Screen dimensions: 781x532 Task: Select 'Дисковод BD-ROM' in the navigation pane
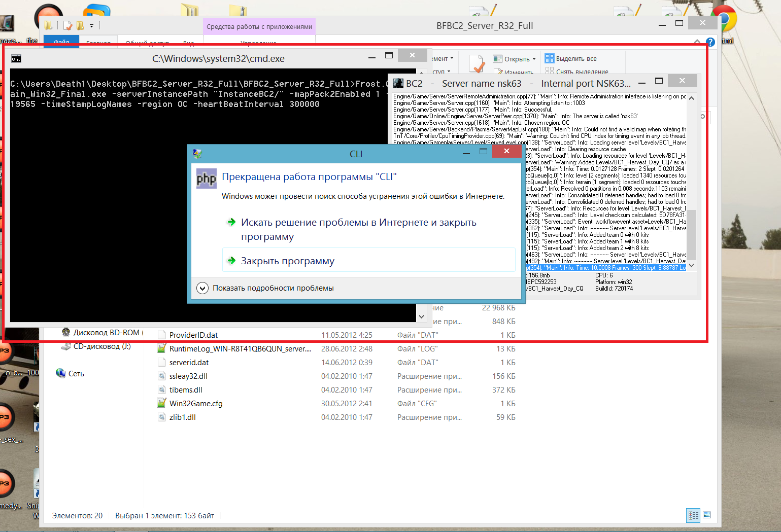(108, 332)
